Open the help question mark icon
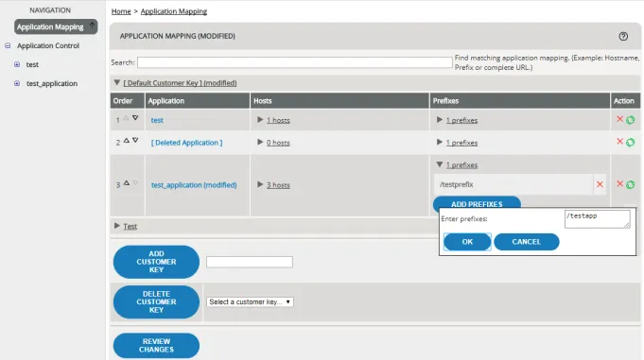Viewport: 644px width, 360px height. coord(623,36)
